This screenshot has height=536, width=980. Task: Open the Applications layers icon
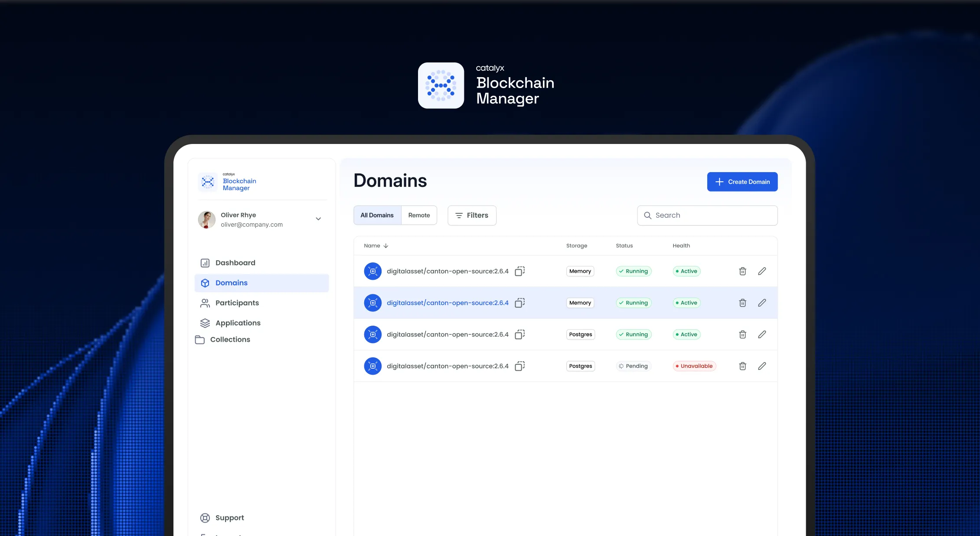tap(205, 323)
